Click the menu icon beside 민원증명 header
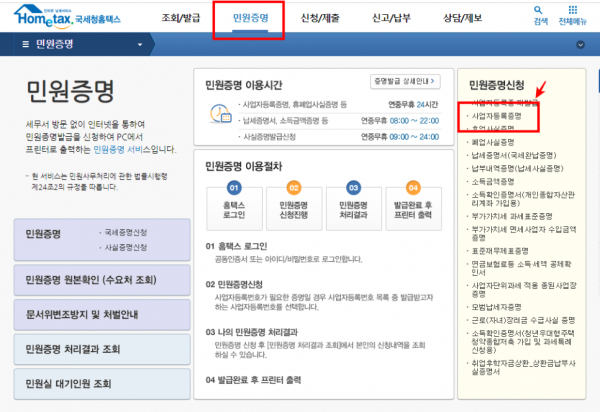The height and width of the screenshot is (412, 600). 24,44
